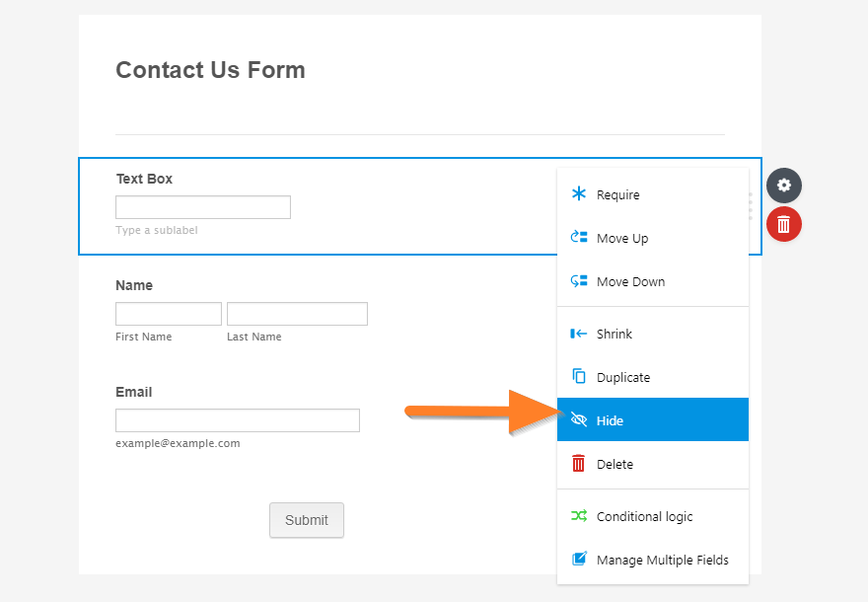Click the gear settings icon beside Text Box

tap(784, 186)
